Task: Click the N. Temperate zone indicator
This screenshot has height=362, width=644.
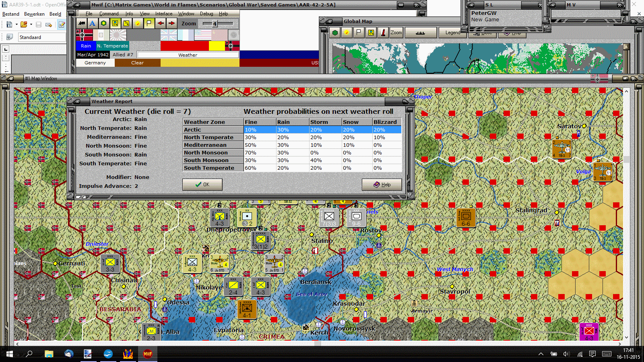Action: (x=112, y=46)
